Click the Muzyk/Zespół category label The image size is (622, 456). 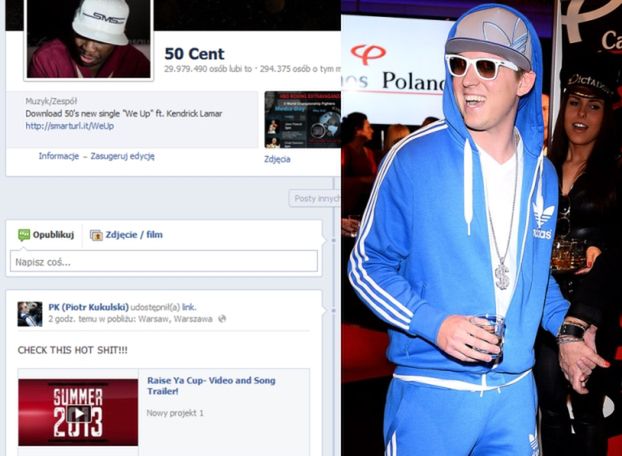click(x=51, y=101)
